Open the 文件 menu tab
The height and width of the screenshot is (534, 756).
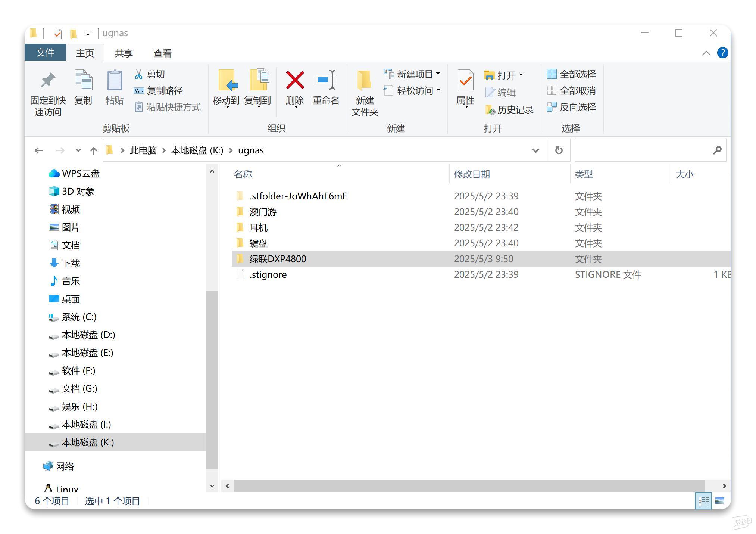pos(45,53)
